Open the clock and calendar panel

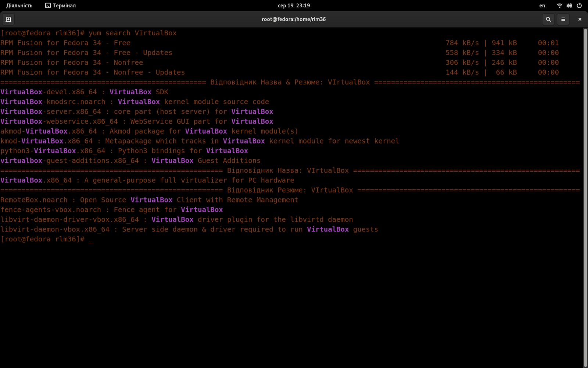294,6
